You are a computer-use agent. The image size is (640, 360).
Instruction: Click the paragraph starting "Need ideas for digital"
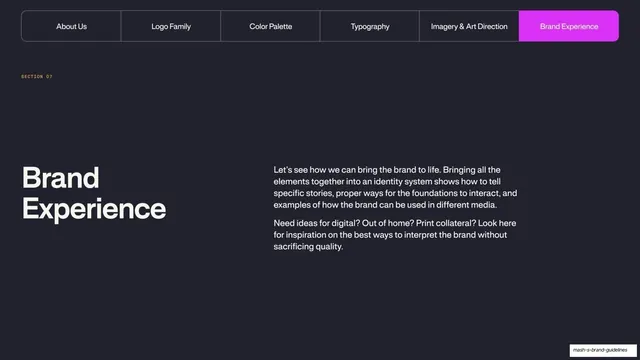coord(395,235)
